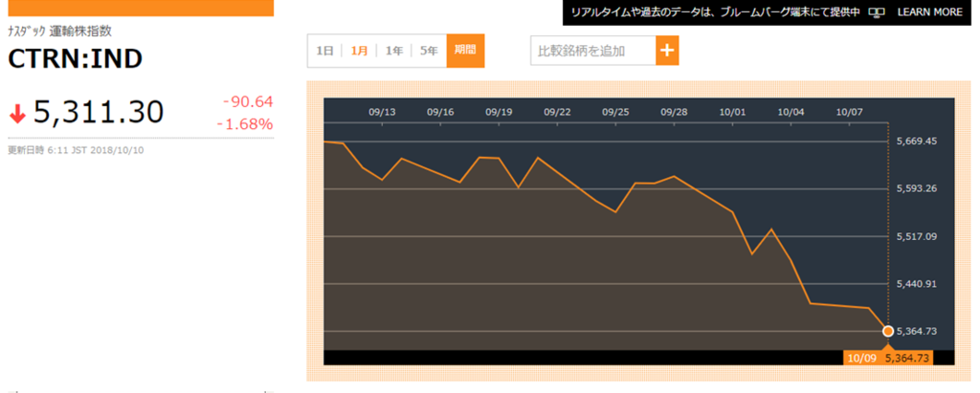Click the -90.64 change value
The height and width of the screenshot is (393, 980).
(x=248, y=102)
